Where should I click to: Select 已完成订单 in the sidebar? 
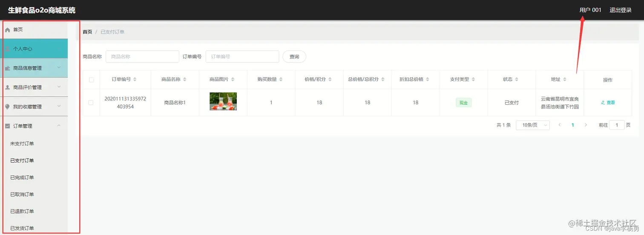pyautogui.click(x=22, y=178)
